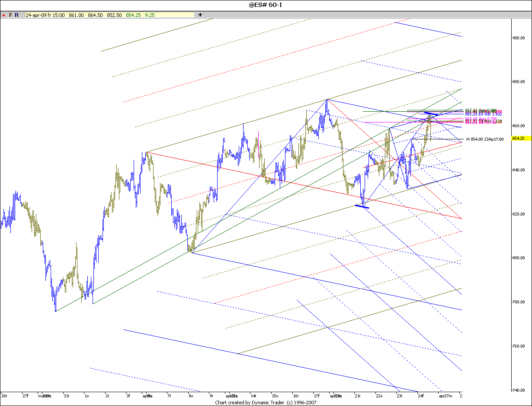Click the 3f date on the time axis

[128, 396]
